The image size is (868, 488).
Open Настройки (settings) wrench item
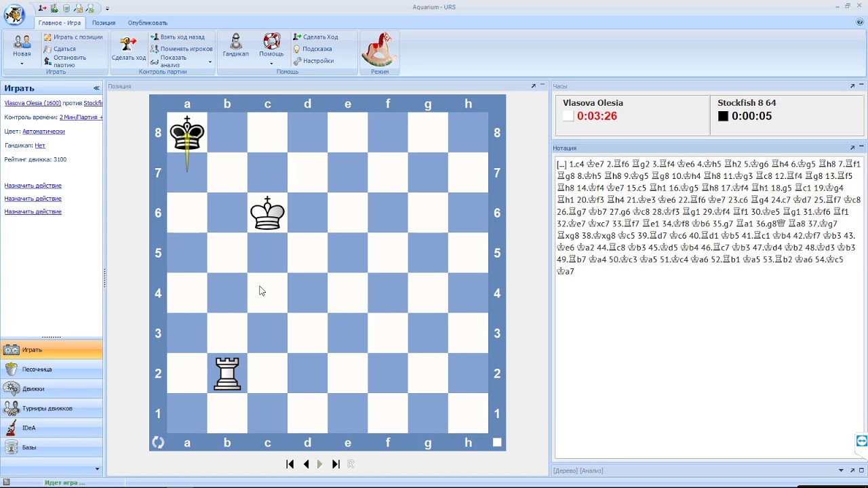coord(313,61)
